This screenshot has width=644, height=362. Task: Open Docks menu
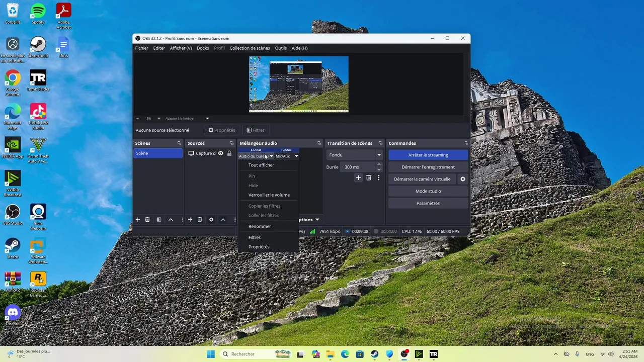click(203, 48)
